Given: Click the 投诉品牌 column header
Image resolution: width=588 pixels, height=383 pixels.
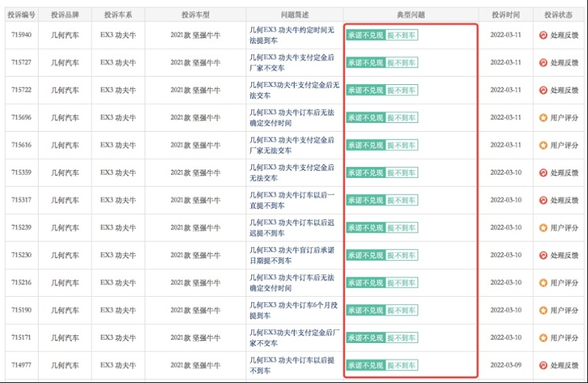Looking at the screenshot, I should point(65,14).
